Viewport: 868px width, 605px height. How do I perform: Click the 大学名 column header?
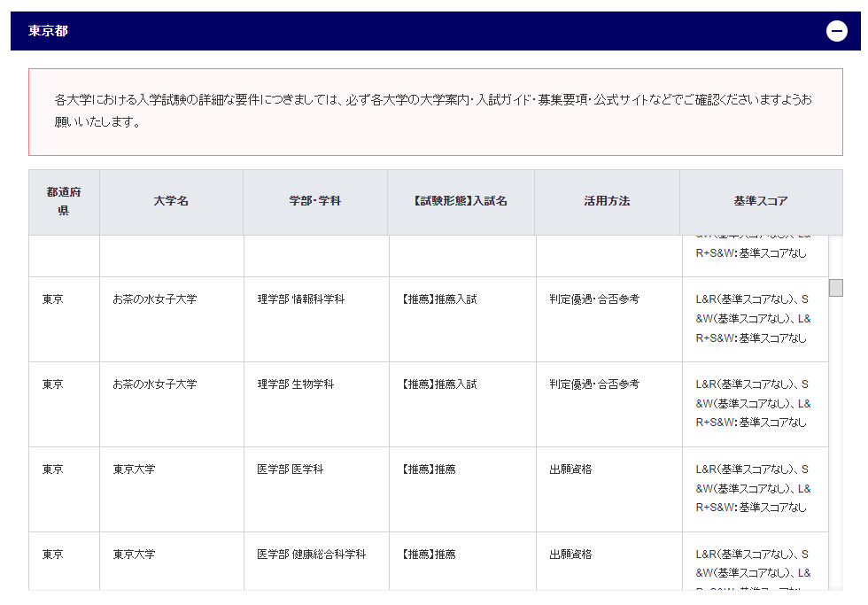pos(171,201)
